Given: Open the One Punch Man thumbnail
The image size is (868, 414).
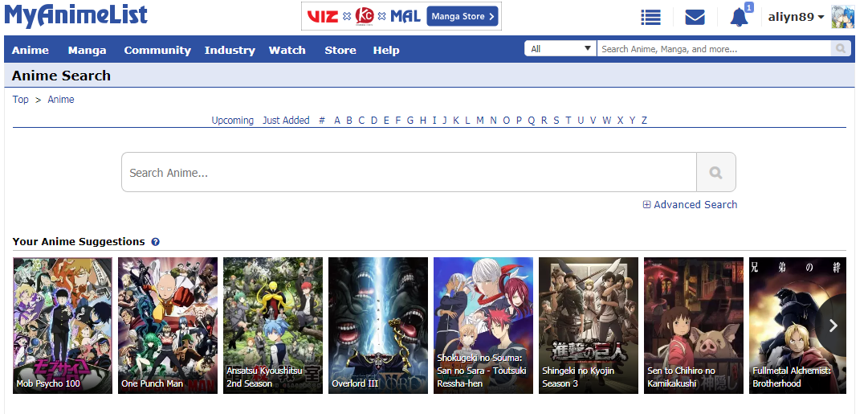Looking at the screenshot, I should tap(168, 326).
